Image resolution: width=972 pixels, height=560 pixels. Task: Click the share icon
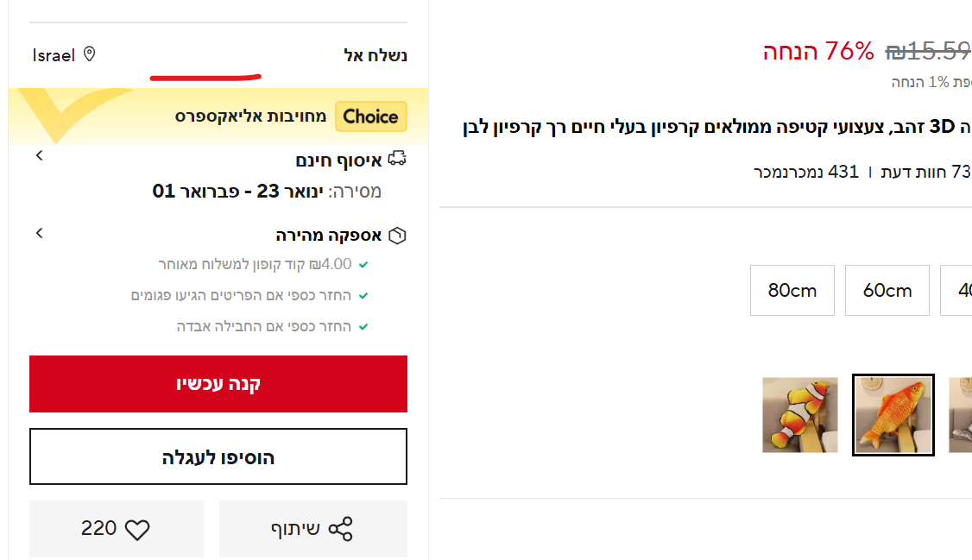point(341,529)
